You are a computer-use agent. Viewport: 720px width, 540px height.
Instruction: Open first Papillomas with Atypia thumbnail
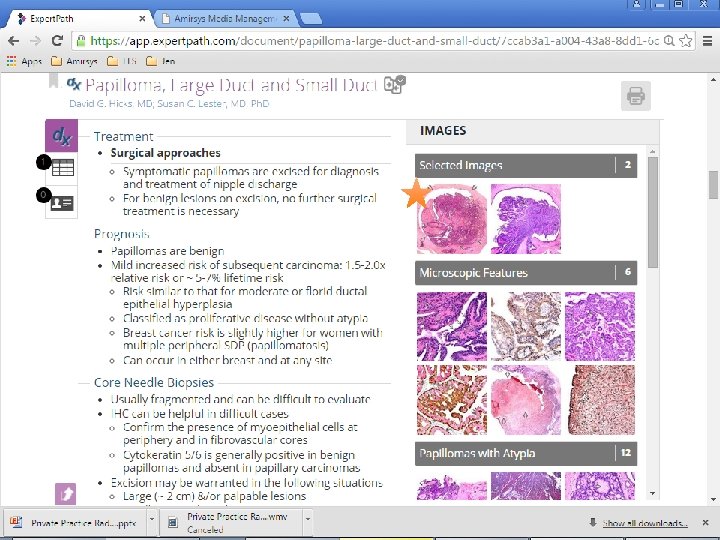(452, 486)
